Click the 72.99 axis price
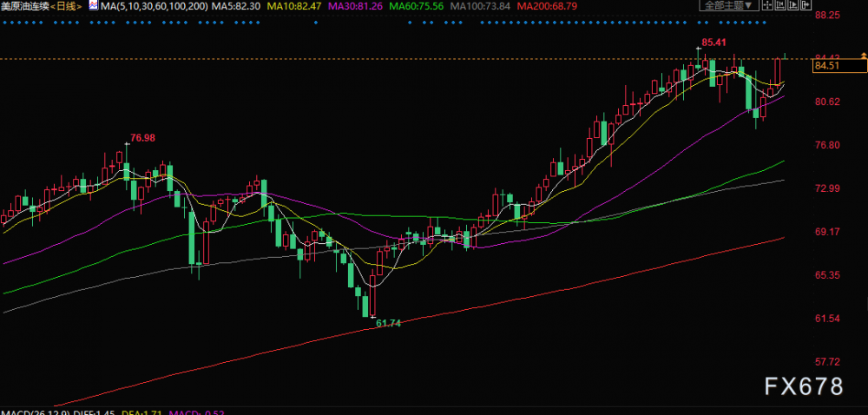Image resolution: width=868 pixels, height=415 pixels. coord(828,188)
